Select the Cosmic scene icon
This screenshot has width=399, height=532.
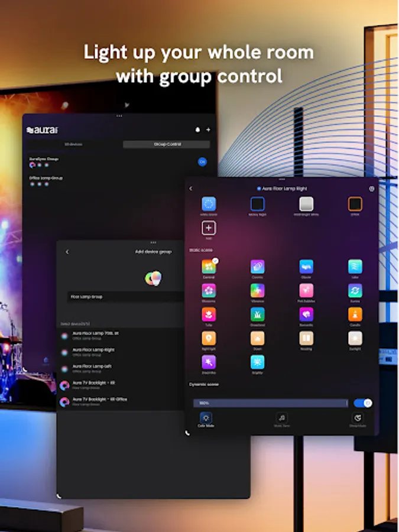tap(257, 267)
